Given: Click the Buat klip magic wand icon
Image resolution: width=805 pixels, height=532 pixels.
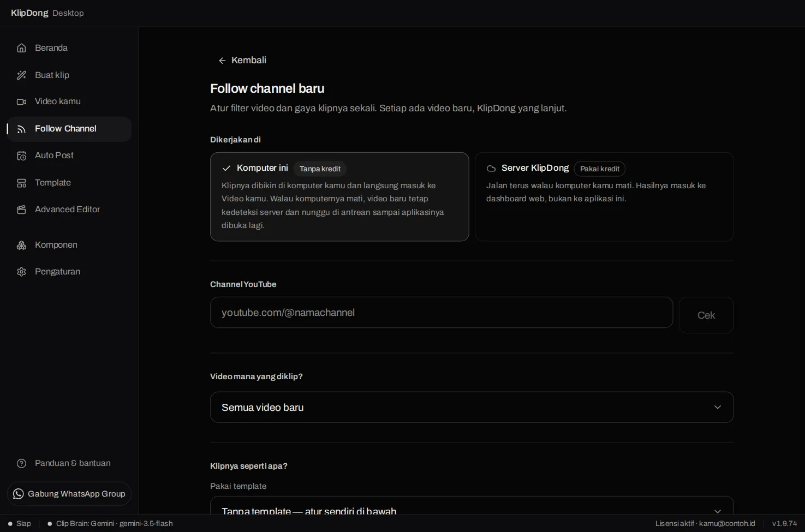Looking at the screenshot, I should (21, 75).
